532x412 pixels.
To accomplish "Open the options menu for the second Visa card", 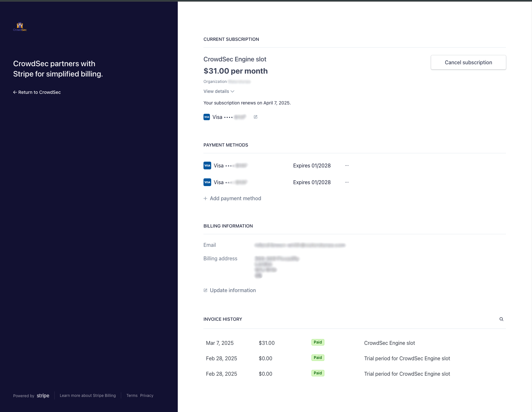I will pyautogui.click(x=347, y=182).
